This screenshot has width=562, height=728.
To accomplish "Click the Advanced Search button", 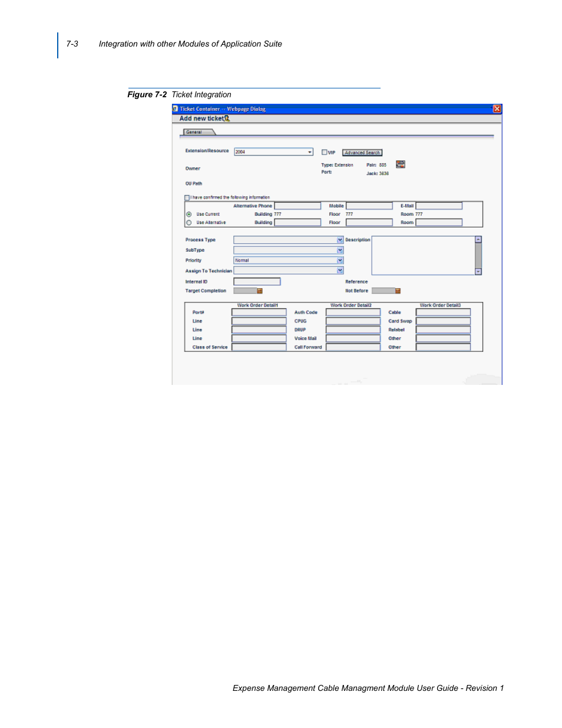I will 362,153.
